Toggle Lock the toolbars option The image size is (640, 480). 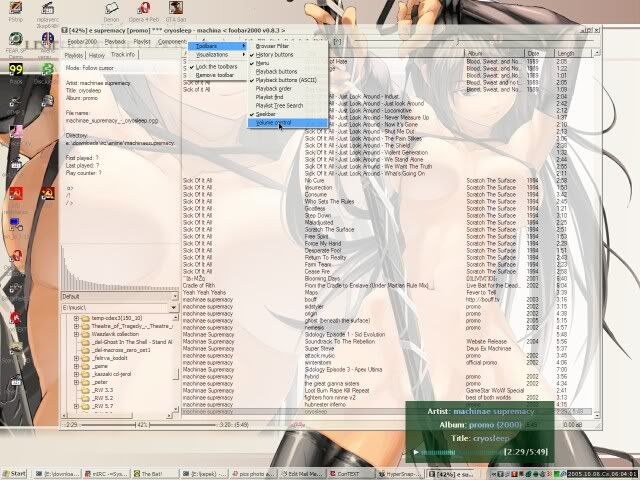217,67
